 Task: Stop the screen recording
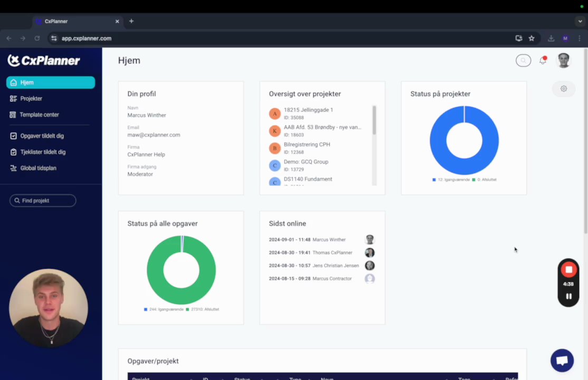pyautogui.click(x=568, y=270)
